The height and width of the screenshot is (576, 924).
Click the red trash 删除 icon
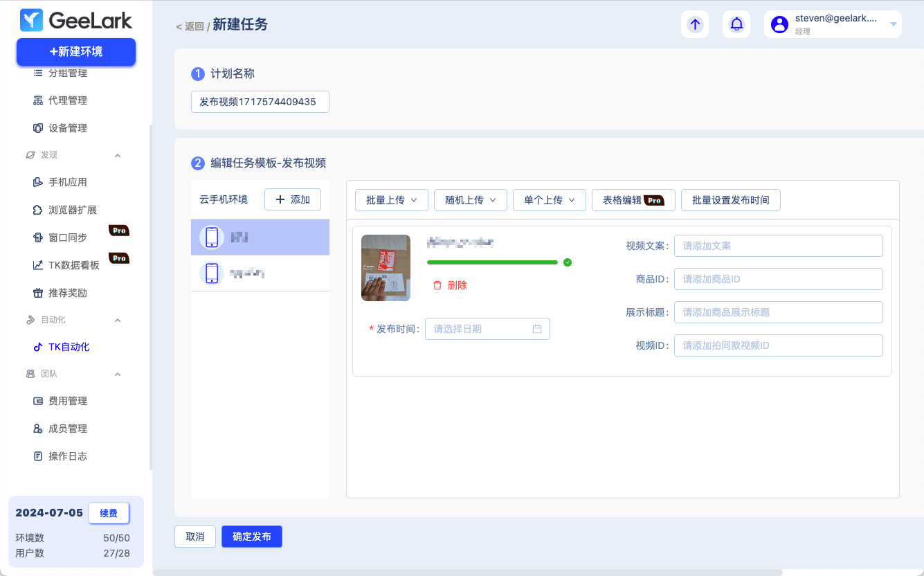coord(437,285)
